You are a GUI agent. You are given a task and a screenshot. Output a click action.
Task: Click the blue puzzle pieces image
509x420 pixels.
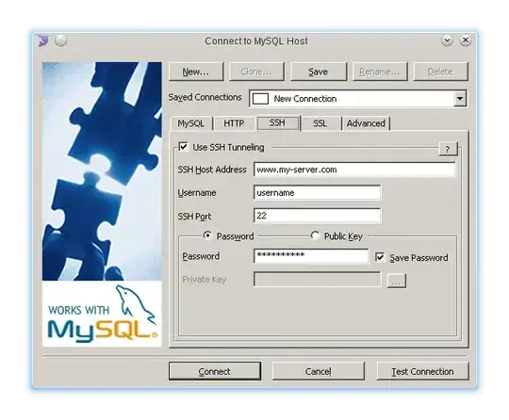pos(102,171)
